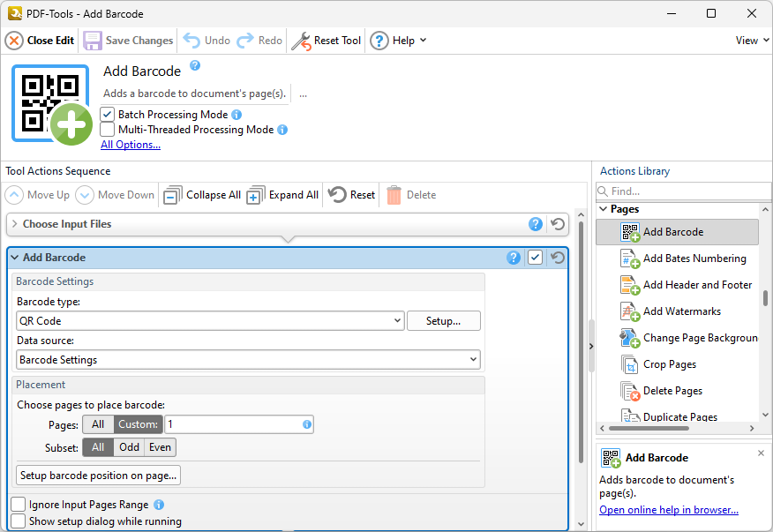Click the Delete trash icon

[x=394, y=195]
